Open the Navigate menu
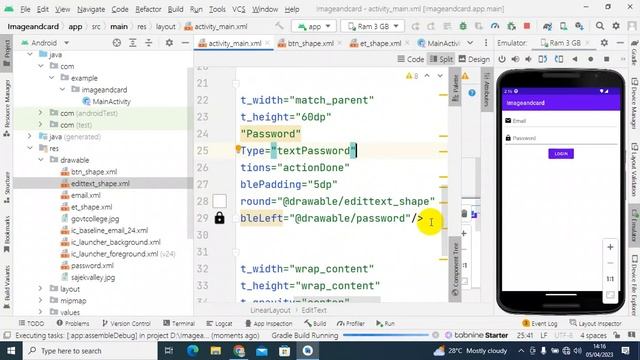 click(91, 9)
